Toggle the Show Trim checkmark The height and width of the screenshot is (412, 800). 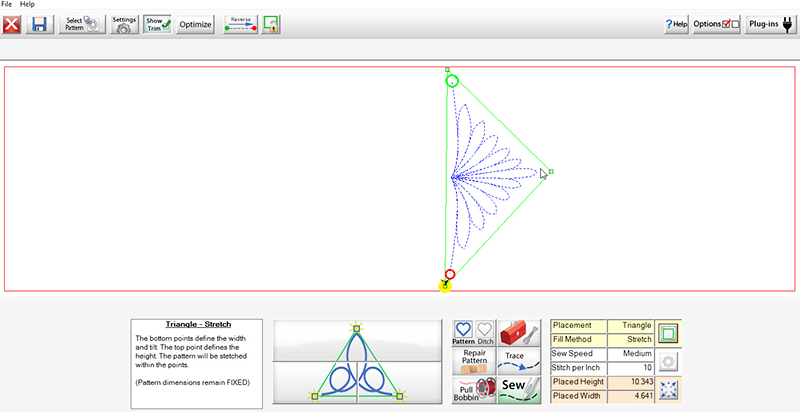point(157,24)
